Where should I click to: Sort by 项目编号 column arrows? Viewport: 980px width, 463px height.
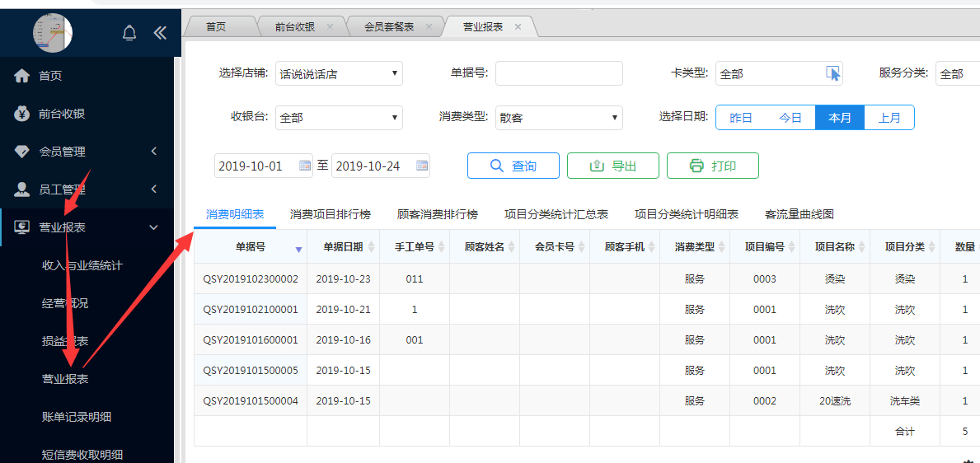click(792, 247)
